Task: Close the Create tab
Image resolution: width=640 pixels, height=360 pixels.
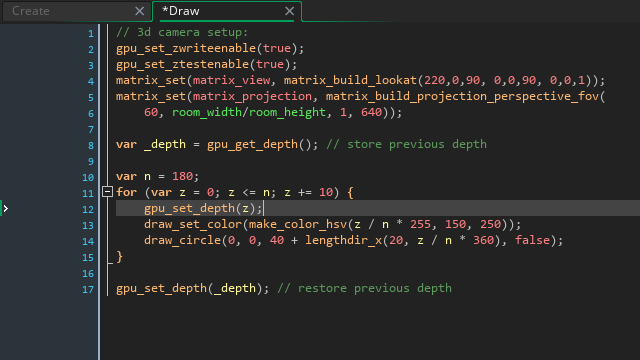Action: (x=140, y=11)
